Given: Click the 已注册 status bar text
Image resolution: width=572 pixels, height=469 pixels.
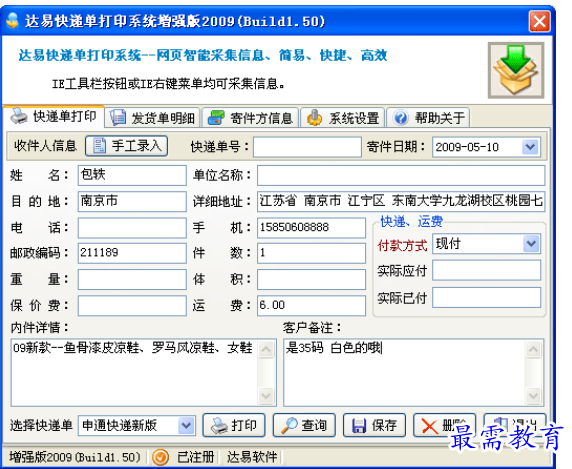Looking at the screenshot, I should coord(196,457).
